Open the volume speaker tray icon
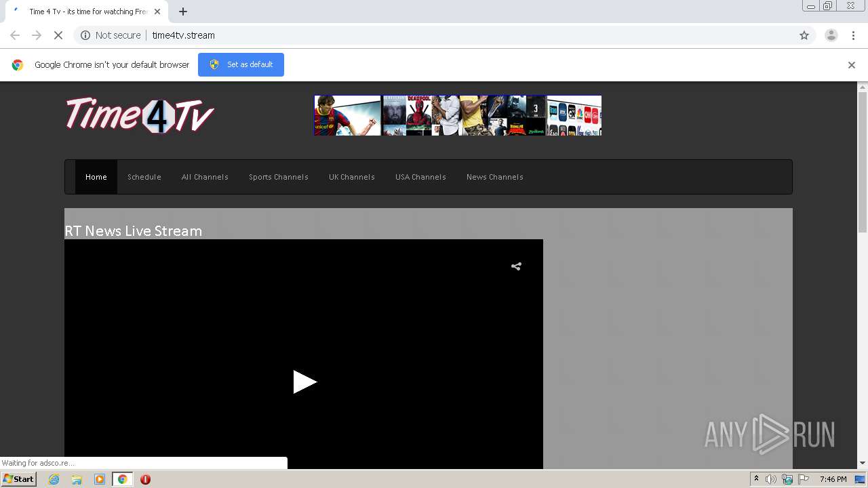The image size is (868, 488). [771, 479]
